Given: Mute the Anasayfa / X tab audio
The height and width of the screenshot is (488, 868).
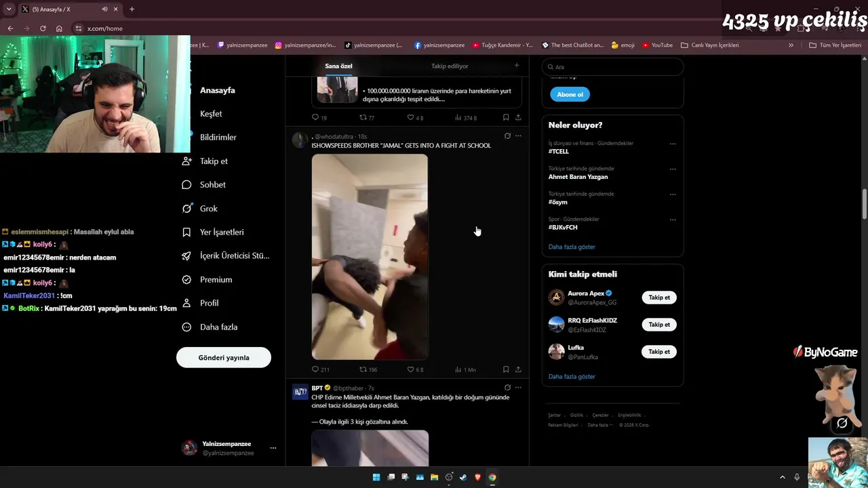Looking at the screenshot, I should pyautogui.click(x=104, y=9).
